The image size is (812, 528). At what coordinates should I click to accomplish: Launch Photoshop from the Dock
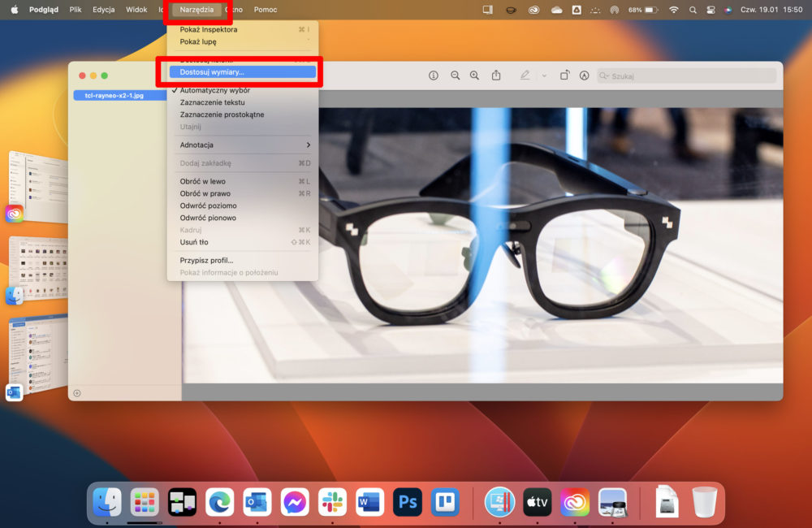point(408,501)
